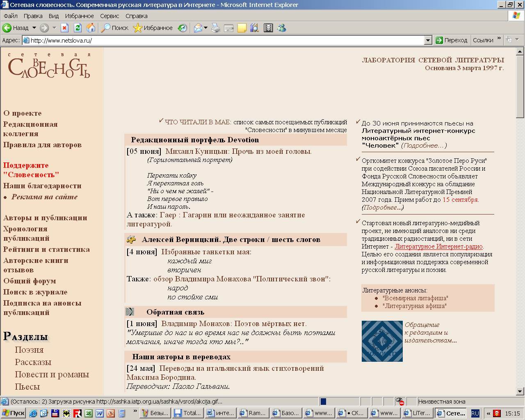
Task: Click the Переход (Go) button
Action: tap(452, 40)
